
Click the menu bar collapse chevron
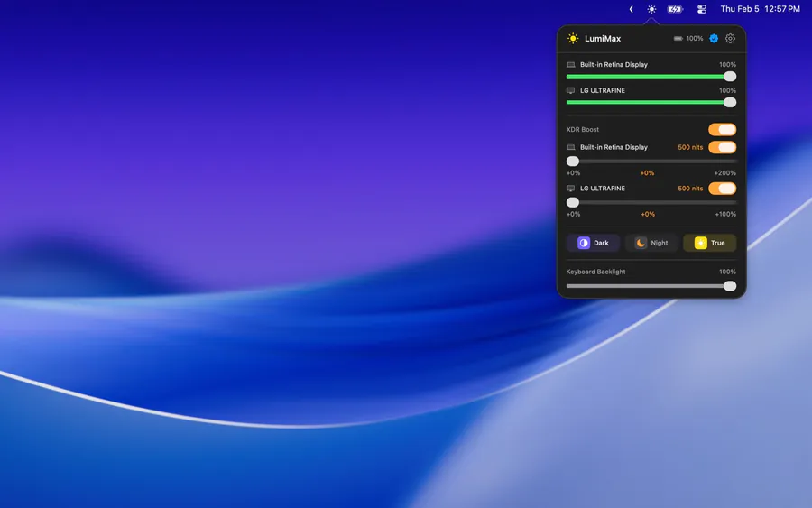pos(631,9)
